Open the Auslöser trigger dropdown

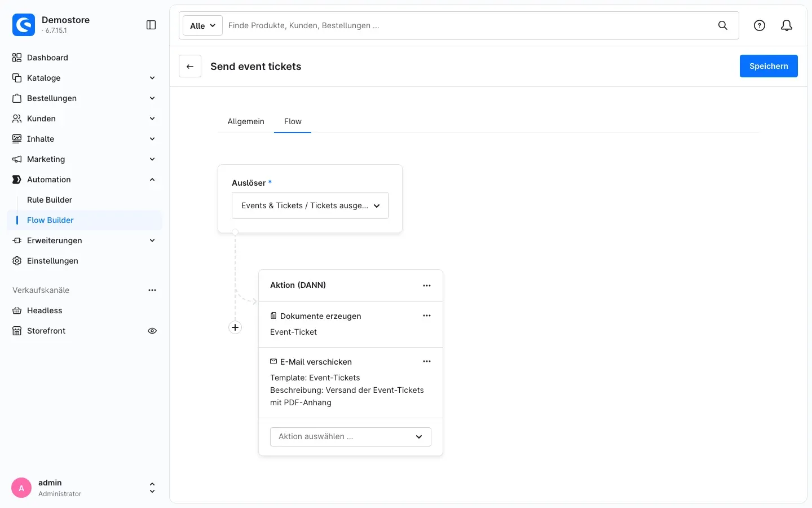point(310,205)
